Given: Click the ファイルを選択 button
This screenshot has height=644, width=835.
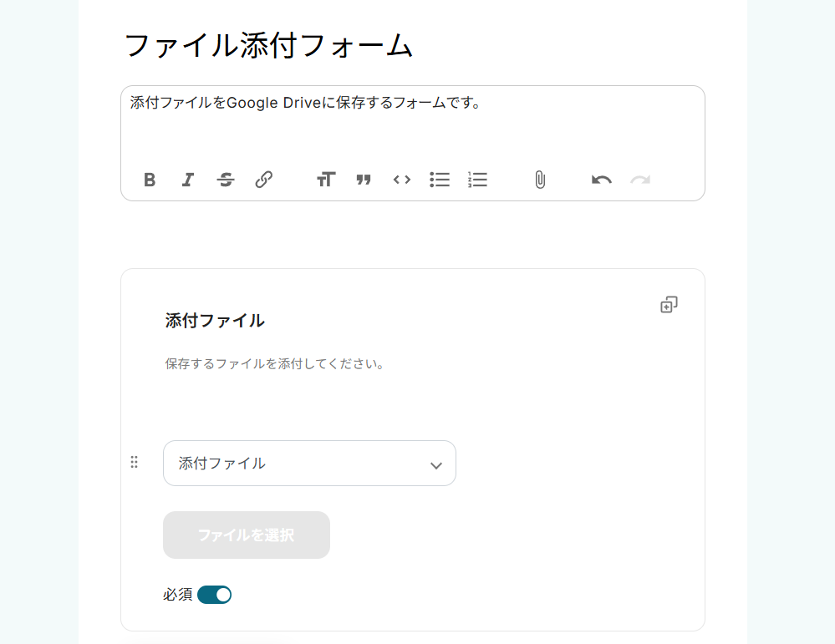Looking at the screenshot, I should pyautogui.click(x=247, y=535).
